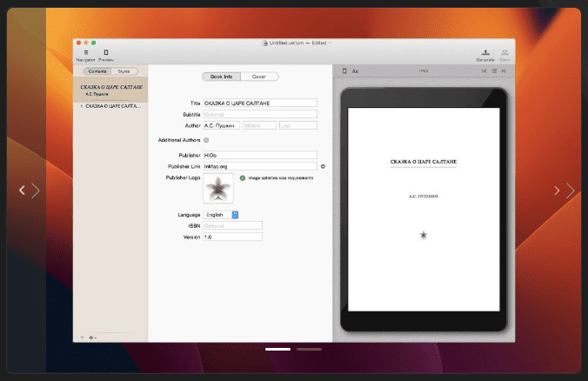Click the Share toolbar icon
Viewport: 588px width, 381px height.
[x=504, y=55]
